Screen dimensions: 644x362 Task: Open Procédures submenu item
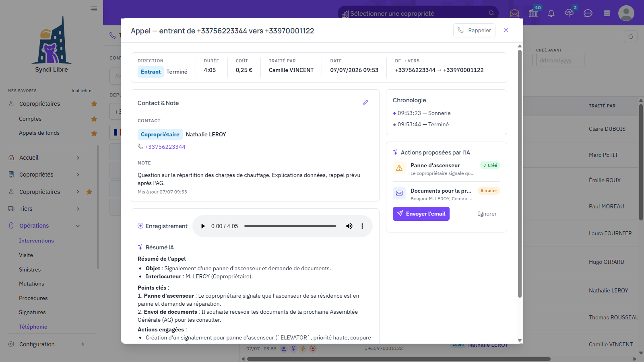[x=33, y=298]
